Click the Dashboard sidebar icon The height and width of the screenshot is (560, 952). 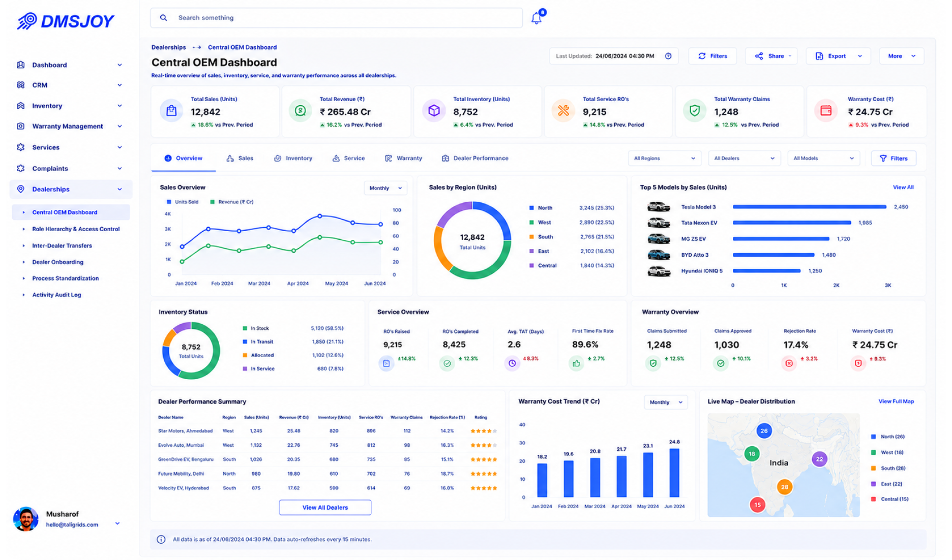20,65
